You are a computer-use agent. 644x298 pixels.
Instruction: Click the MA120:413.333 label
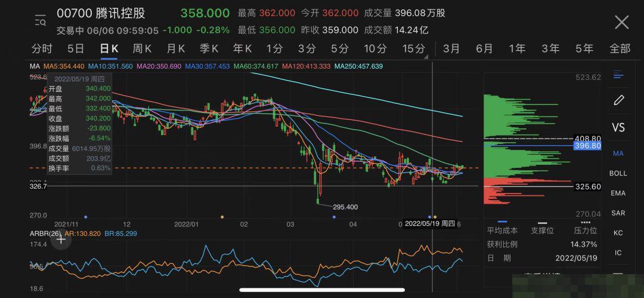(x=306, y=66)
